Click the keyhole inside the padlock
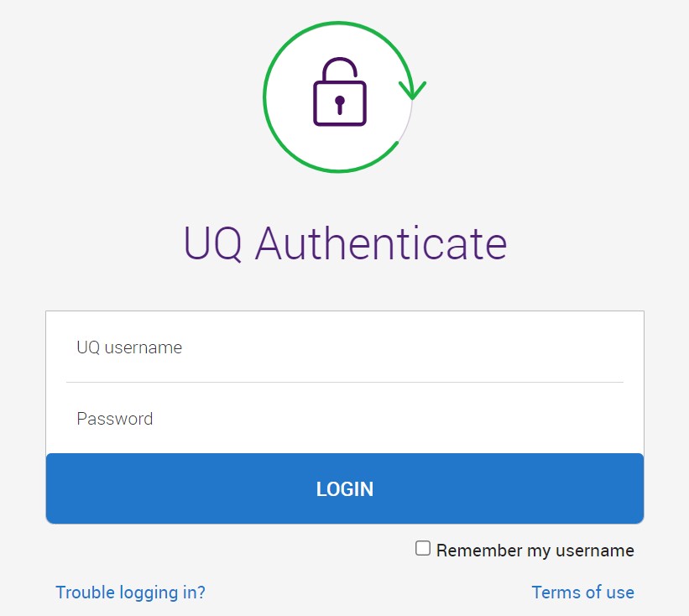689x616 pixels. 339,104
